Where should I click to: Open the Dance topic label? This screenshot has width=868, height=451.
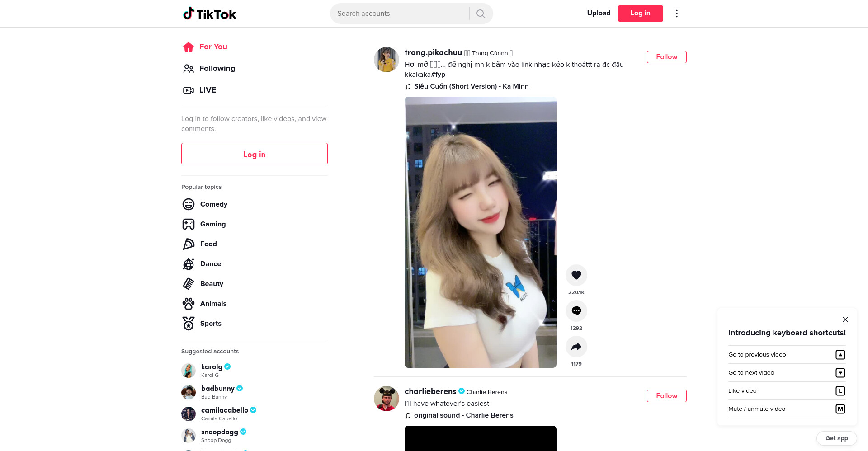(211, 264)
